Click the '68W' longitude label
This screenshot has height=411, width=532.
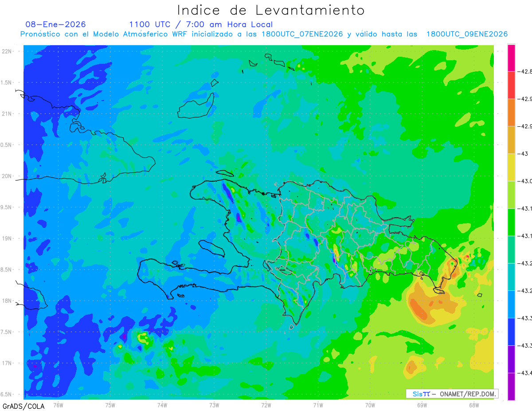[x=474, y=405]
